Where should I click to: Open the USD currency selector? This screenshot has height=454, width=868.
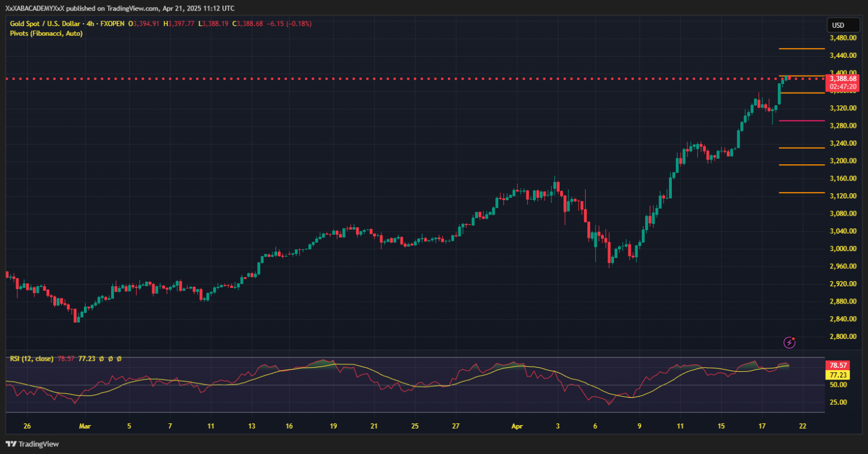point(838,25)
